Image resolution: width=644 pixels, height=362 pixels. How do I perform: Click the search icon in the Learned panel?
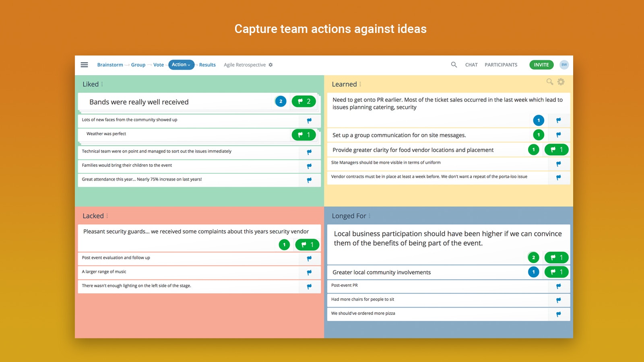(550, 82)
